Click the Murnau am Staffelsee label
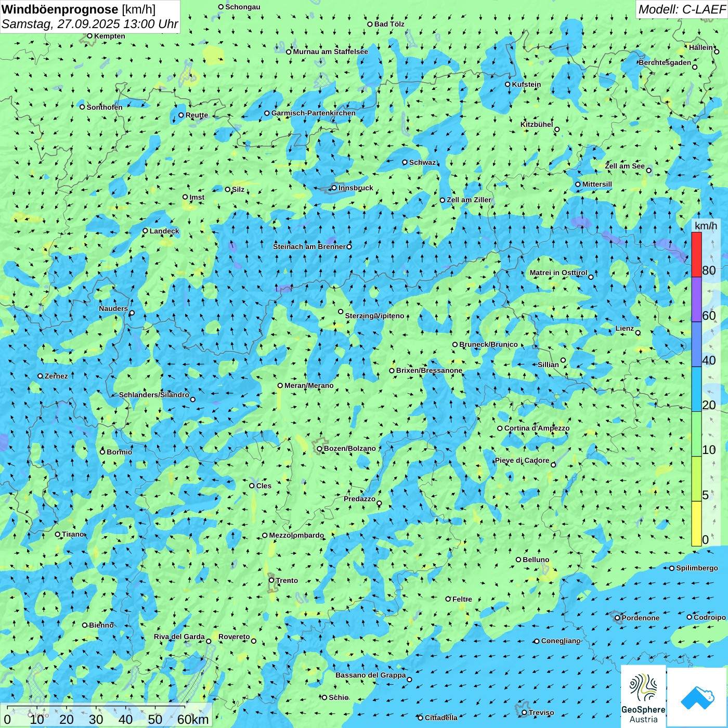The width and height of the screenshot is (728, 728). click(331, 51)
